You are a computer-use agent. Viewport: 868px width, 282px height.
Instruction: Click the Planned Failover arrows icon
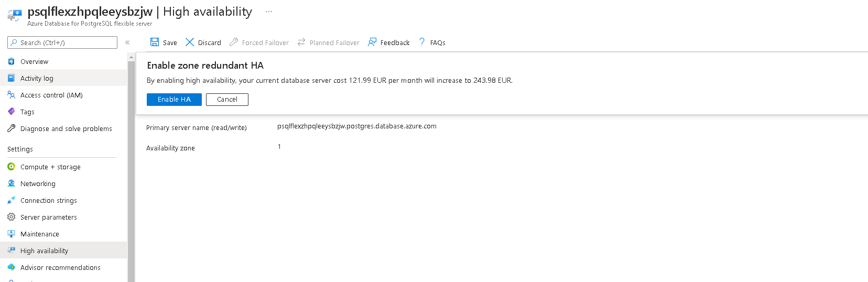(301, 42)
